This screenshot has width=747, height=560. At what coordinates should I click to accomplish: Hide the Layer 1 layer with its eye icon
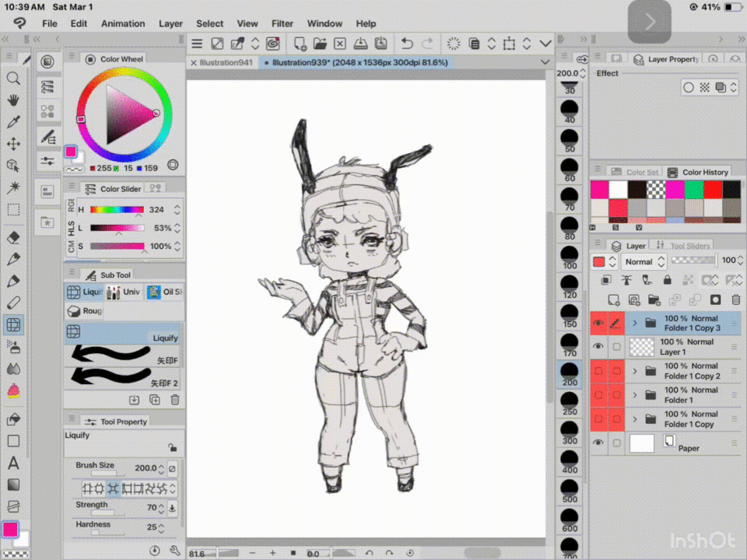(598, 347)
